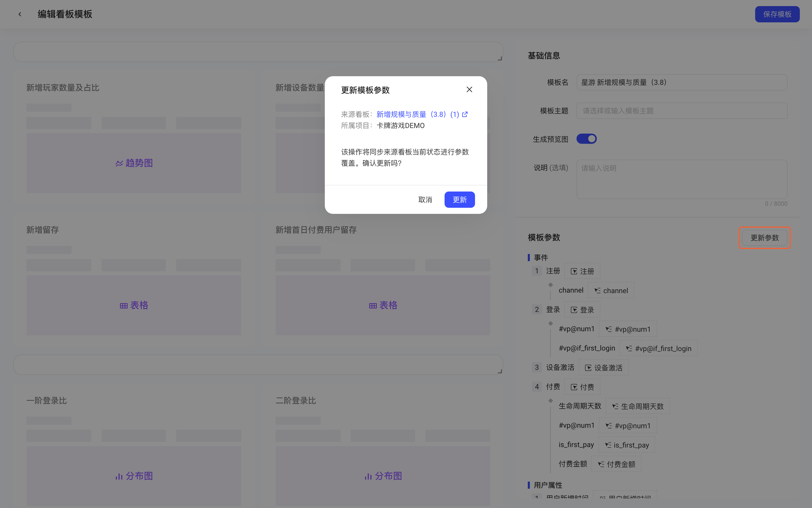Click 保存模板 button
Image resolution: width=812 pixels, height=508 pixels.
point(777,14)
